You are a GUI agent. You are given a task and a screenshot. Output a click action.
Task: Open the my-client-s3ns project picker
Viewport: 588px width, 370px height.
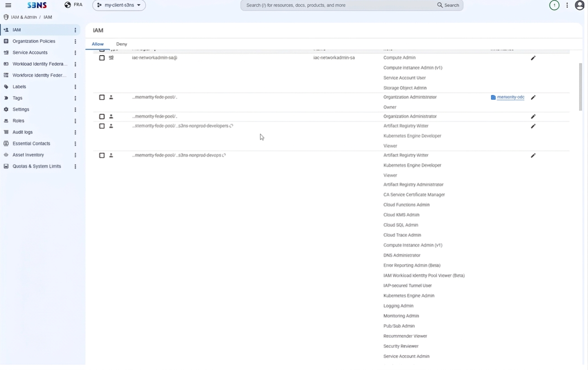119,5
